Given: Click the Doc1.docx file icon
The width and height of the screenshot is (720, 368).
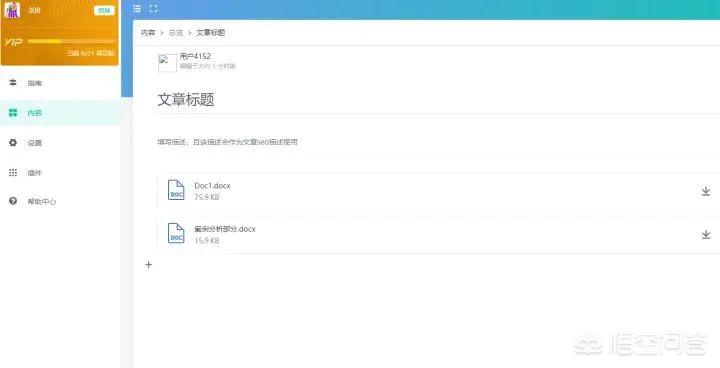Looking at the screenshot, I should point(176,190).
